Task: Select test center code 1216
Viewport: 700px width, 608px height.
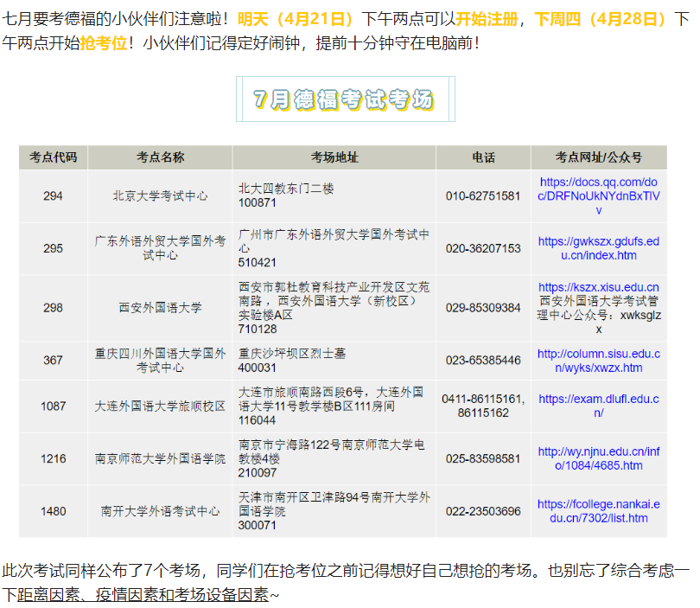Action: pyautogui.click(x=53, y=458)
